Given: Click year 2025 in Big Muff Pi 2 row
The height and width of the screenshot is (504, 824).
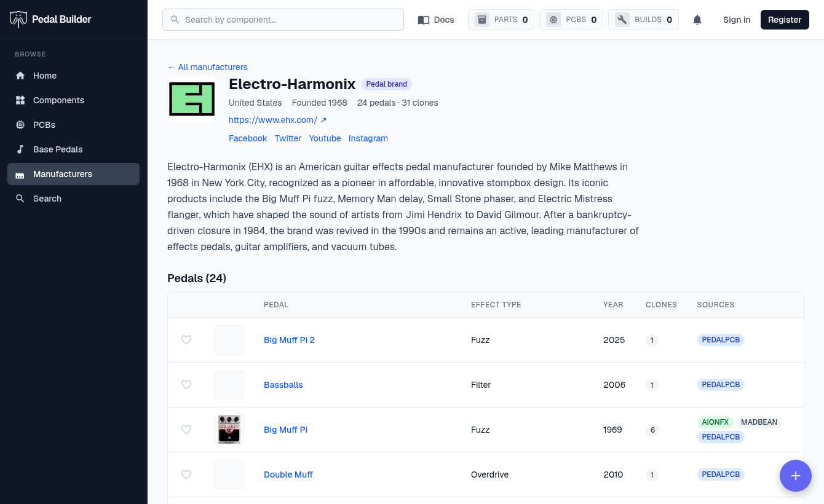Looking at the screenshot, I should (614, 340).
